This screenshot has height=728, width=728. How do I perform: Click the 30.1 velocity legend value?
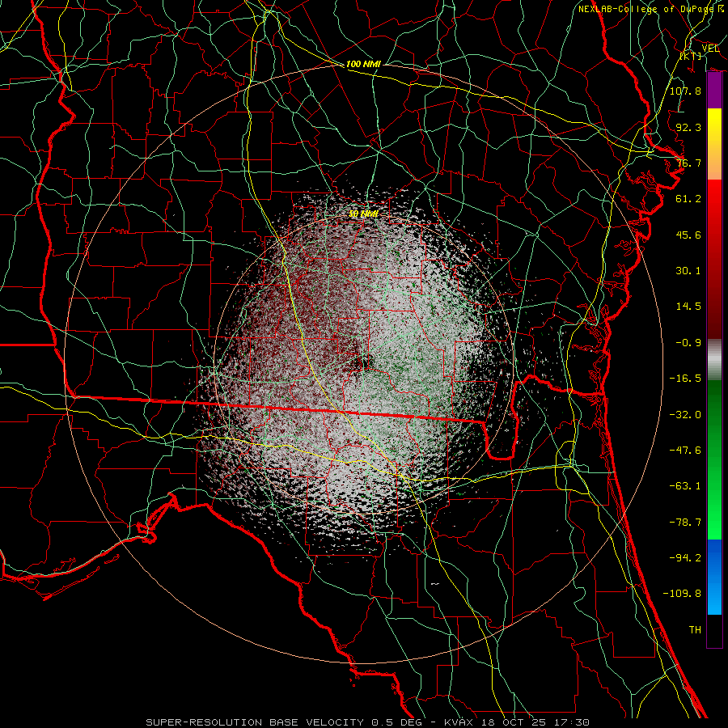point(688,271)
